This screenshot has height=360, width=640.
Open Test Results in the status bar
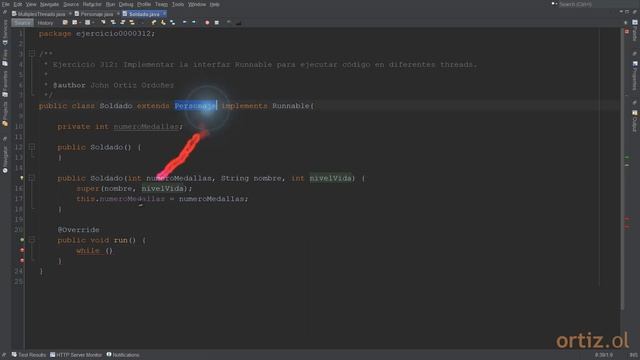click(29, 355)
